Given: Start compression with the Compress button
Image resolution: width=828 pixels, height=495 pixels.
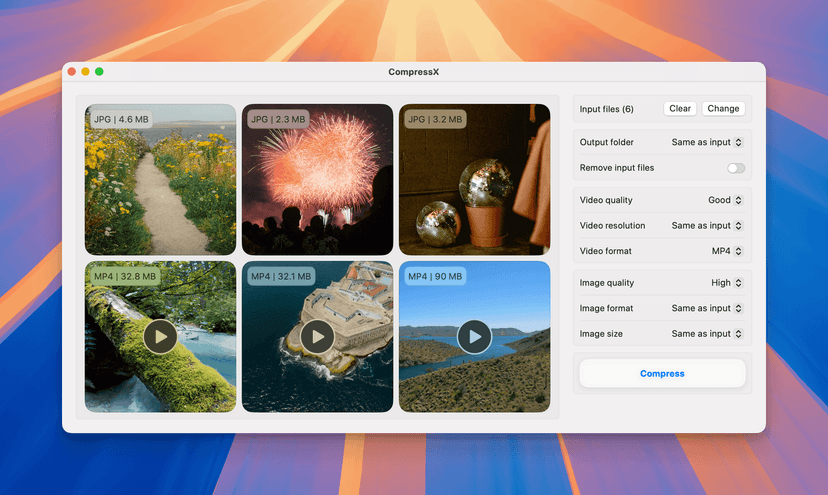Looking at the screenshot, I should (x=662, y=373).
